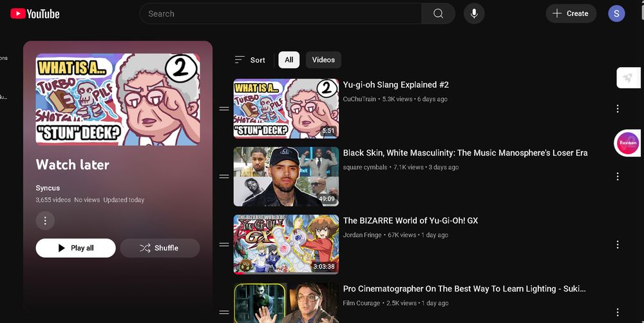Grab reorder handle for Pro Cinematographer video
The height and width of the screenshot is (323, 644).
click(x=224, y=312)
